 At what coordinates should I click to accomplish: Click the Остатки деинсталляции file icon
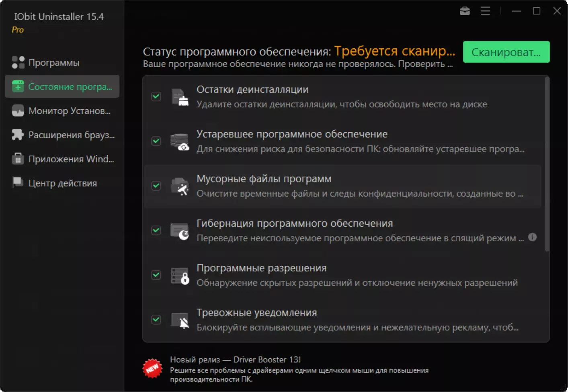click(x=180, y=97)
